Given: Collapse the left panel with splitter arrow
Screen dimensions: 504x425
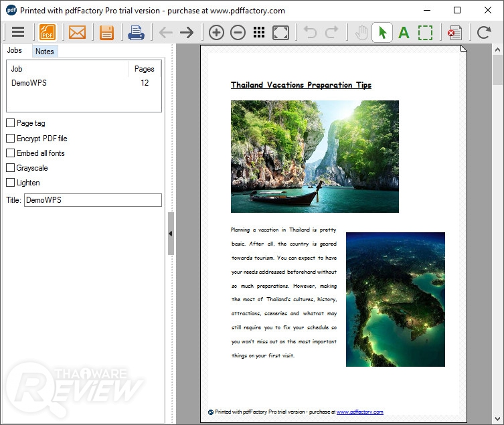Looking at the screenshot, I should pos(170,234).
